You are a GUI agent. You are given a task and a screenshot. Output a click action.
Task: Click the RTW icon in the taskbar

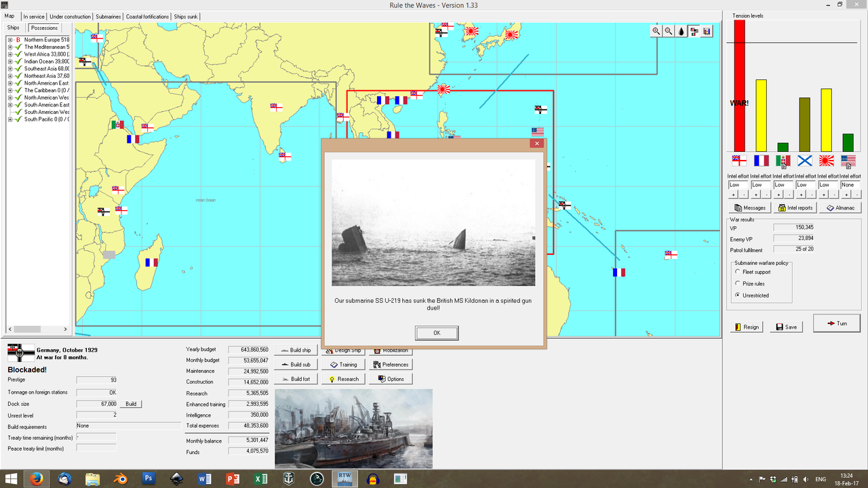tap(344, 478)
